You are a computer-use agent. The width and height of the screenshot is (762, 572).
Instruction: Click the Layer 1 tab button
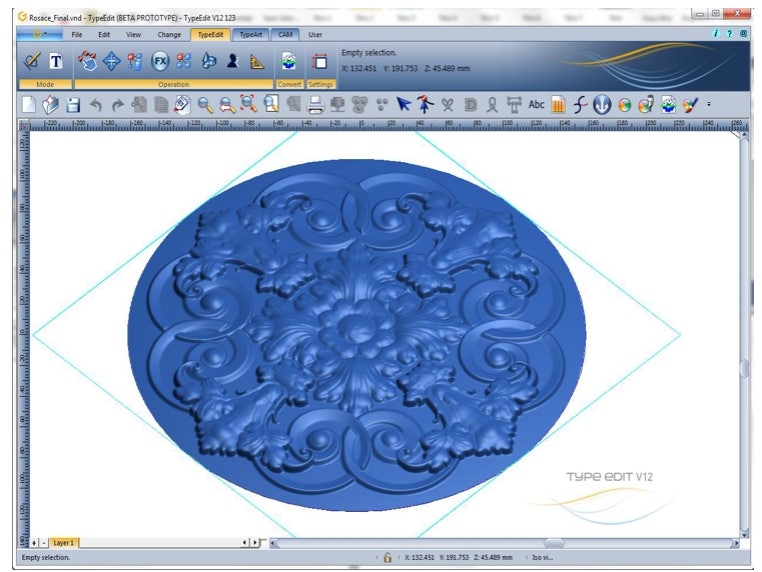click(64, 542)
